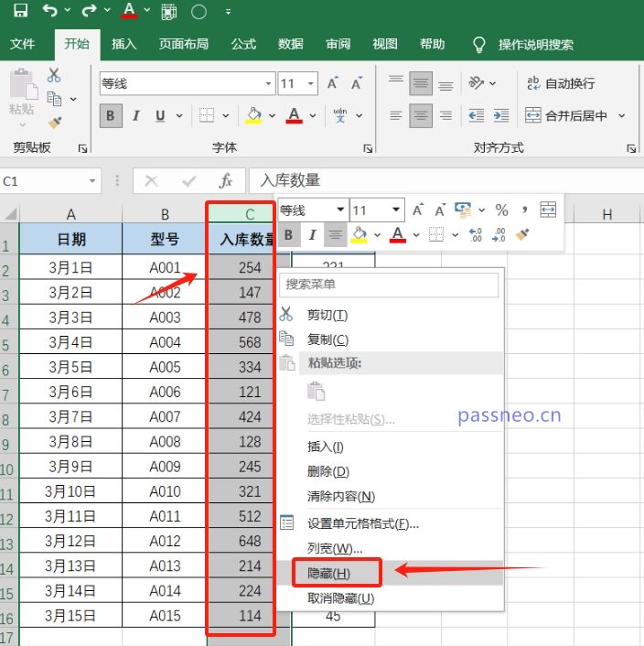Click Merge and Center 合并后居中
The width and height of the screenshot is (644, 646).
coord(566,116)
